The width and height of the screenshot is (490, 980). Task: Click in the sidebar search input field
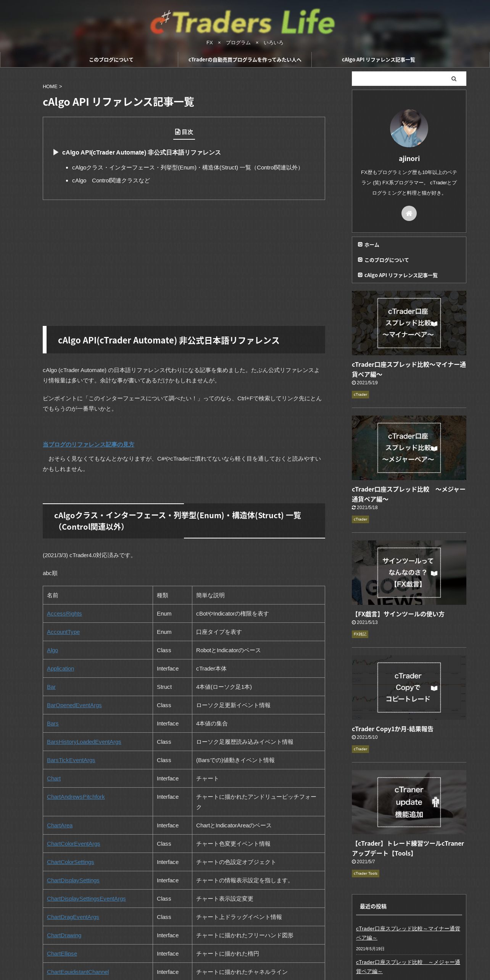398,79
